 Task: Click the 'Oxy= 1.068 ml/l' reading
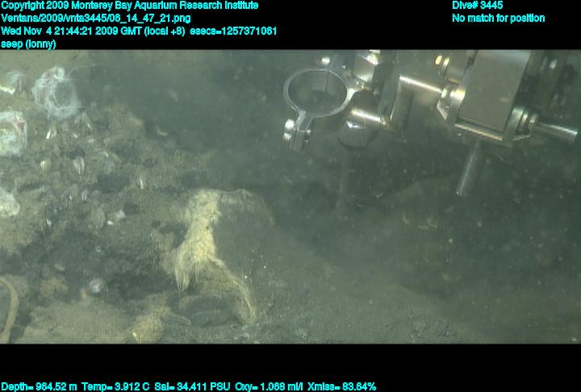click(269, 387)
